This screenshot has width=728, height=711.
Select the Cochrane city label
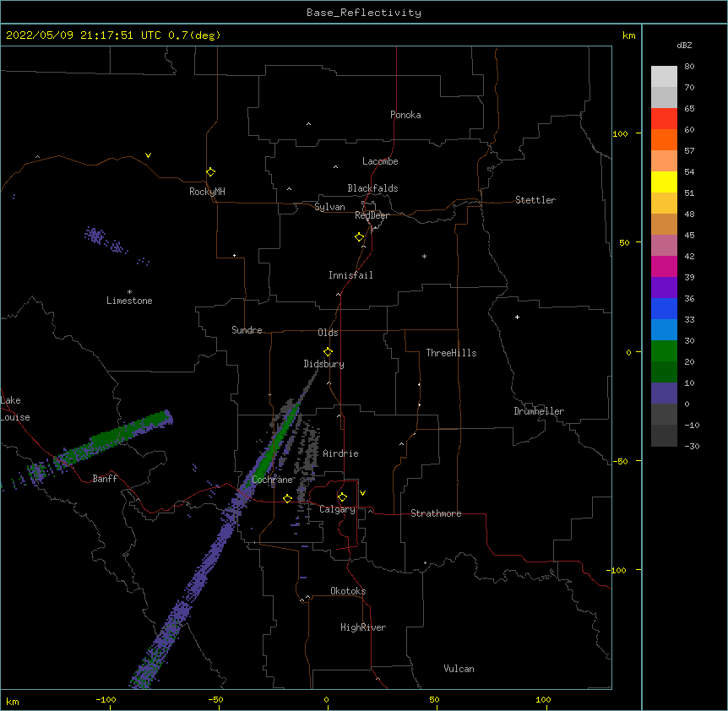272,480
